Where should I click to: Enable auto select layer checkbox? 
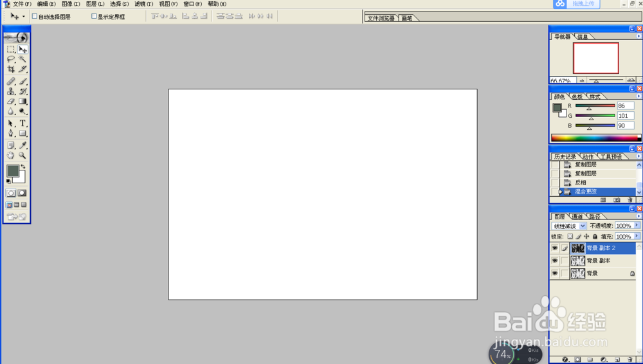pyautogui.click(x=35, y=17)
